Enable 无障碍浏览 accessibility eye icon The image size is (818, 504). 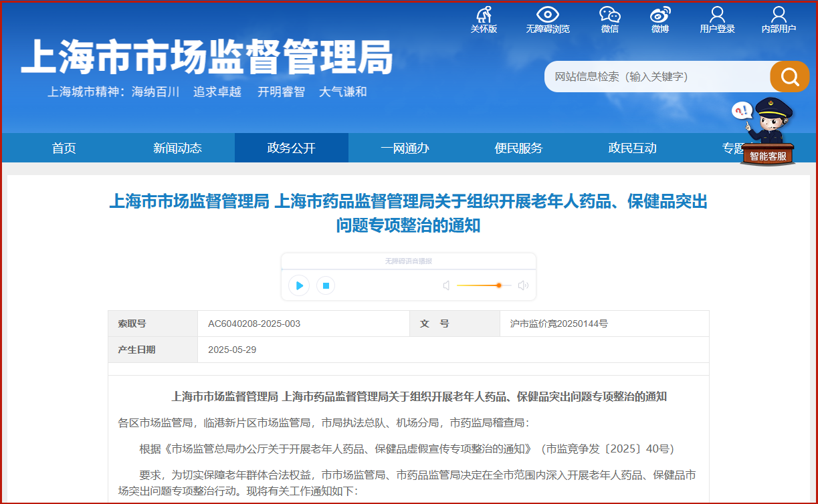click(548, 20)
